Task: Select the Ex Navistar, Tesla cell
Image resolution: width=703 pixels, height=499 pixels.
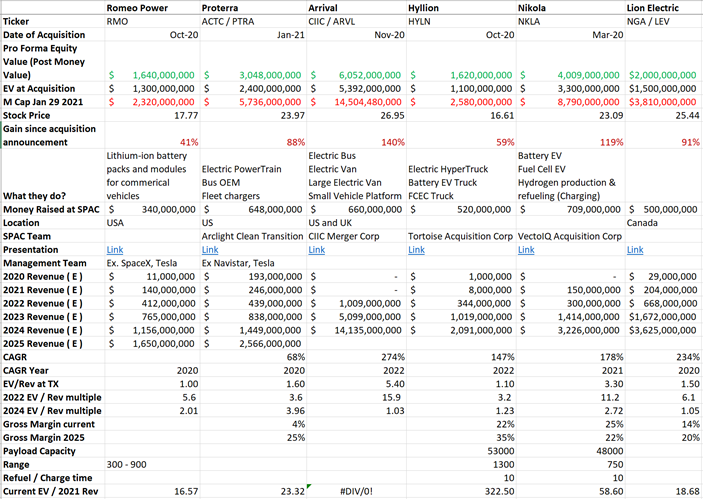Action: (253, 263)
